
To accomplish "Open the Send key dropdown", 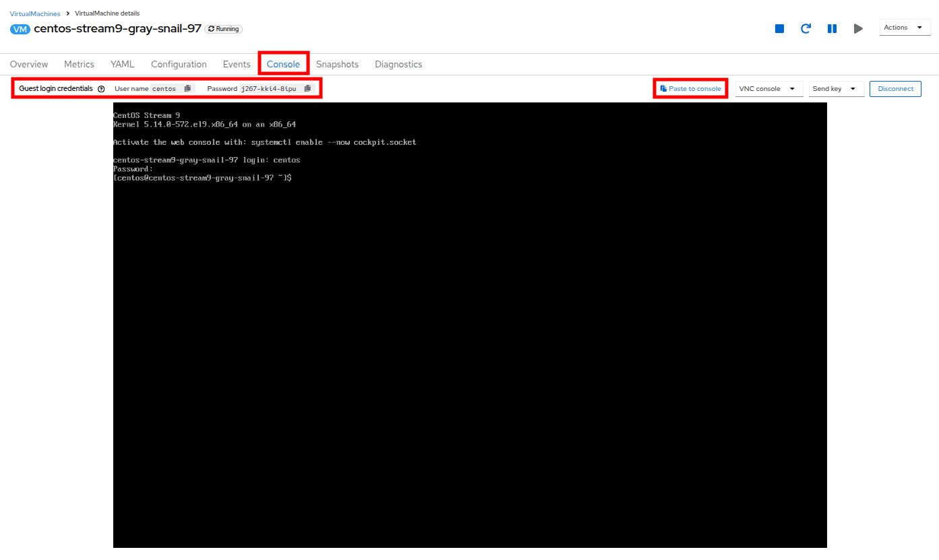I will (836, 88).
